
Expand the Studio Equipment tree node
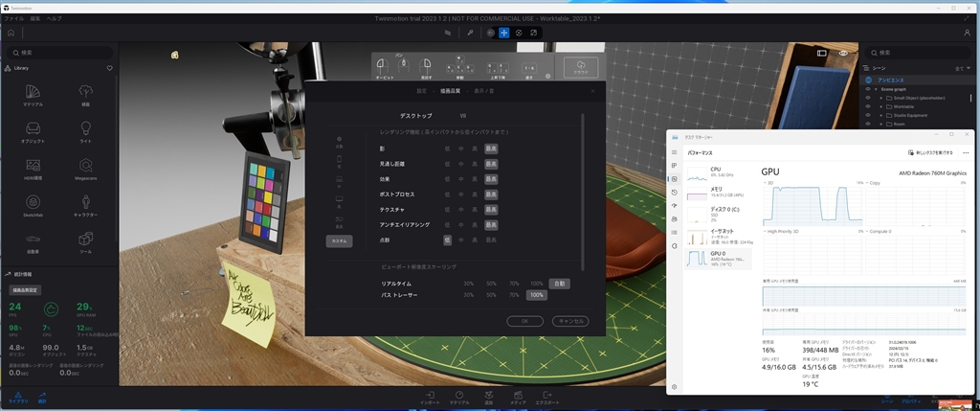[881, 114]
